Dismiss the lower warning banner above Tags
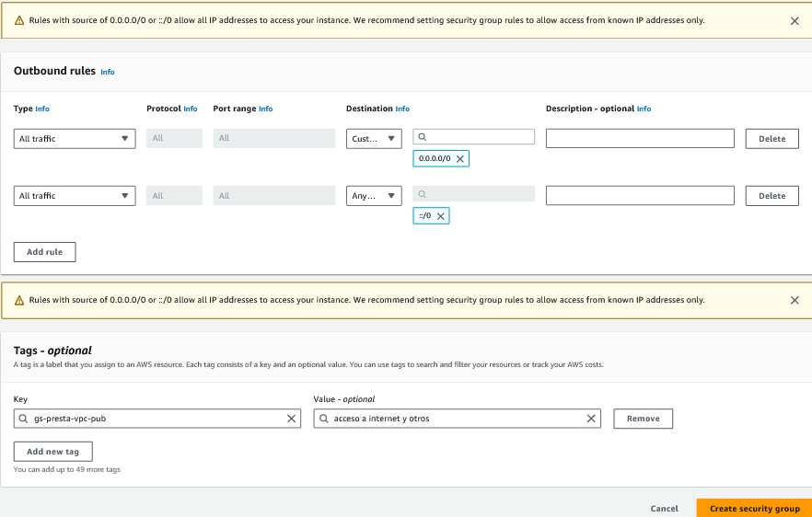Screen dimensions: 812x517 click(795, 300)
